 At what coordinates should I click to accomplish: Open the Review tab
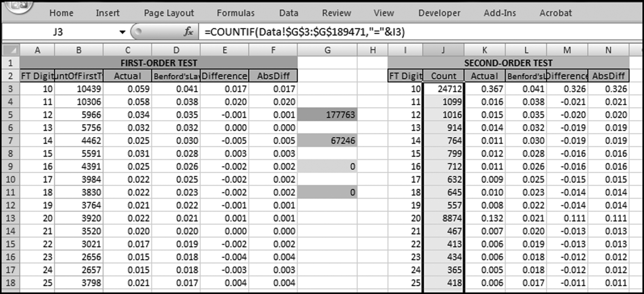(x=336, y=13)
